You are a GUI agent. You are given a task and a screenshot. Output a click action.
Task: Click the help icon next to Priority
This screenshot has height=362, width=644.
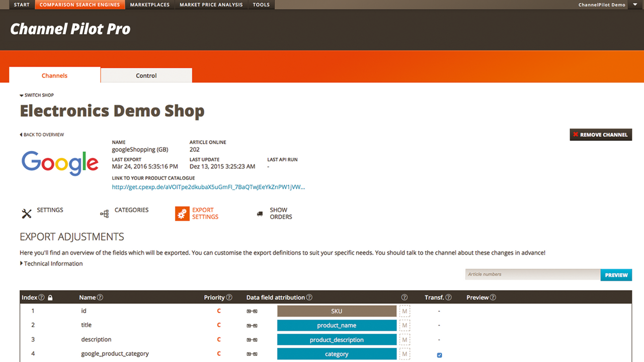coord(229,298)
